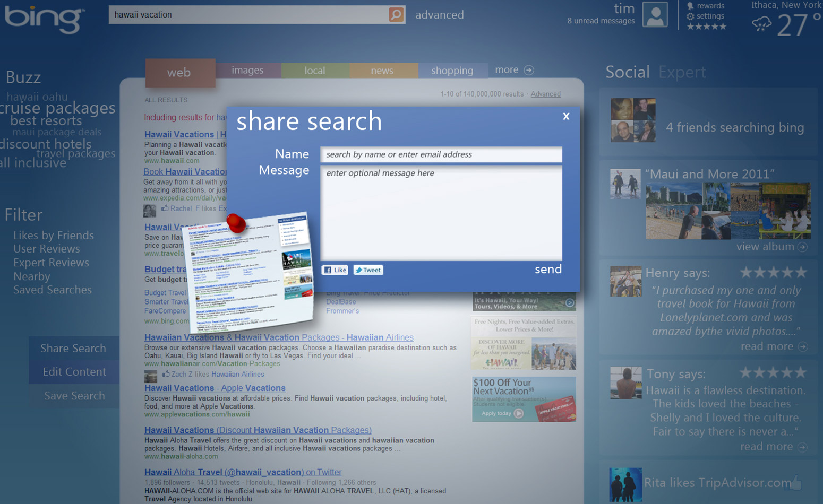The image size is (823, 504).
Task: Filter by Likes by Friends
Action: (54, 235)
